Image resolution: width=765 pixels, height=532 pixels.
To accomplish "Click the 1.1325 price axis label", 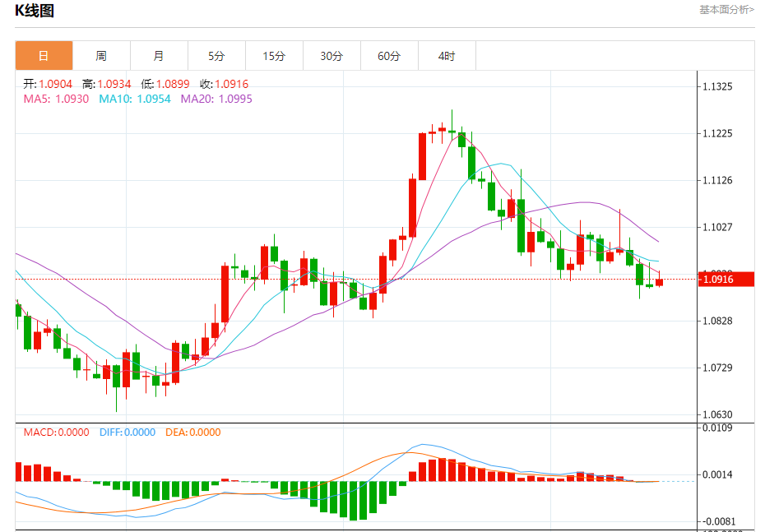I will 717,87.
